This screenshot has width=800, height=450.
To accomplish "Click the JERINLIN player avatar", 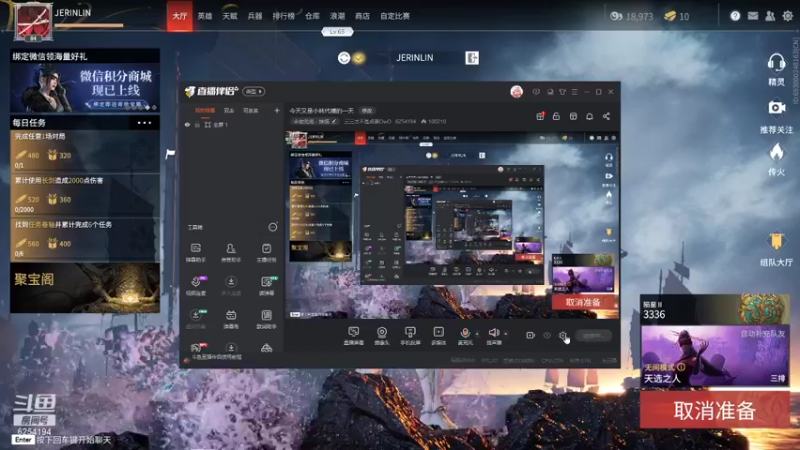I will pos(33,22).
